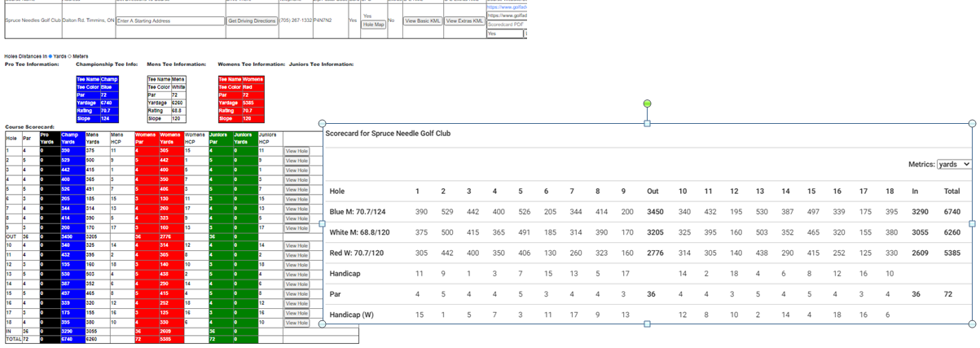Click the Dalton Rd, Timmins, ON address
This screenshot has height=348, width=980.
click(89, 20)
